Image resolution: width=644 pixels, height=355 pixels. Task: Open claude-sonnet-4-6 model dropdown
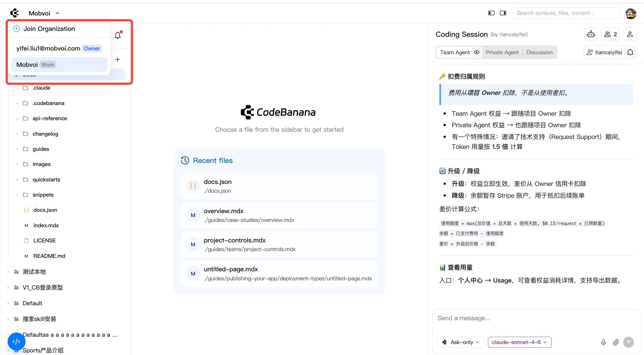point(519,342)
